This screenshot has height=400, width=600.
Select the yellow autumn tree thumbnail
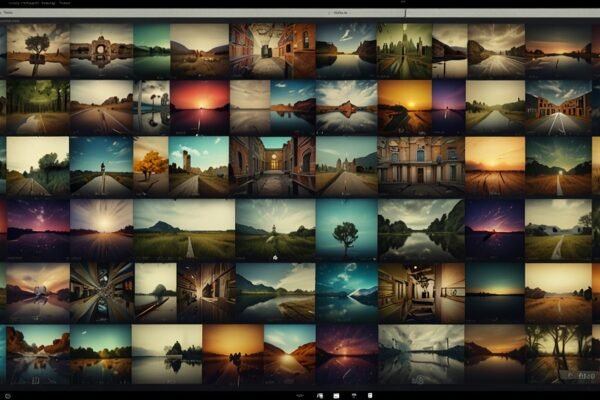pos(152,164)
